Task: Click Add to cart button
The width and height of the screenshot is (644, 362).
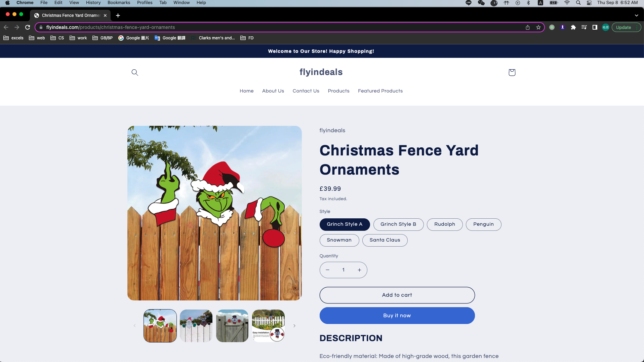Action: click(x=397, y=295)
